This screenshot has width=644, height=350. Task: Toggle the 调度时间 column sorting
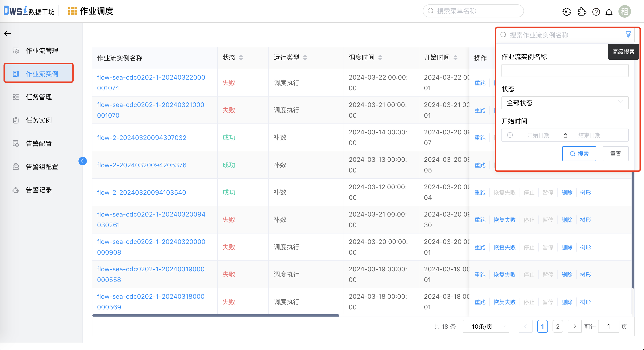(x=381, y=57)
